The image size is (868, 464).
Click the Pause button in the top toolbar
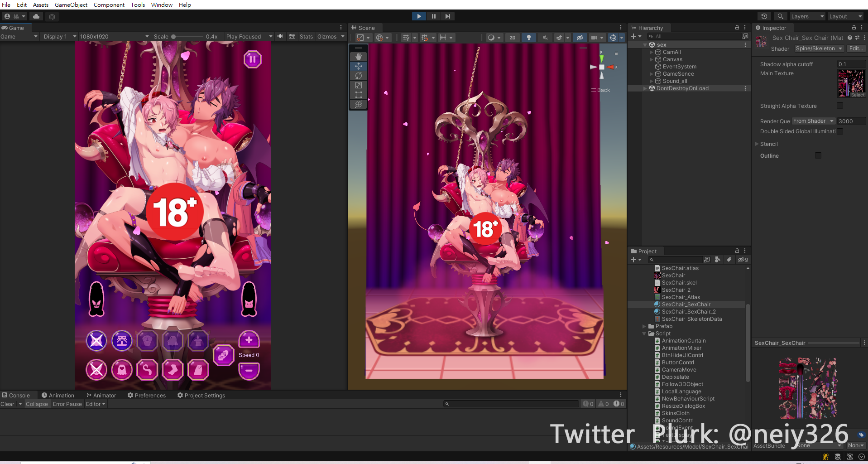[x=433, y=16]
